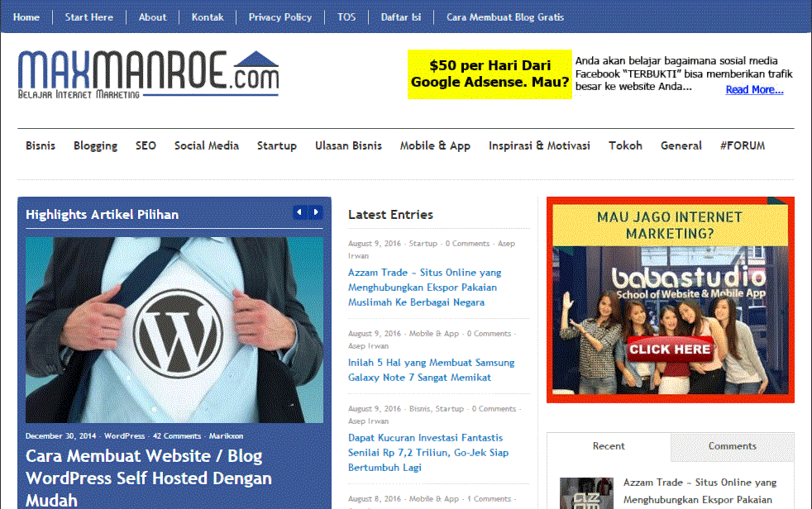This screenshot has height=509, width=812.
Task: Click the Babastudio CLICK HERE button
Action: coord(670,350)
